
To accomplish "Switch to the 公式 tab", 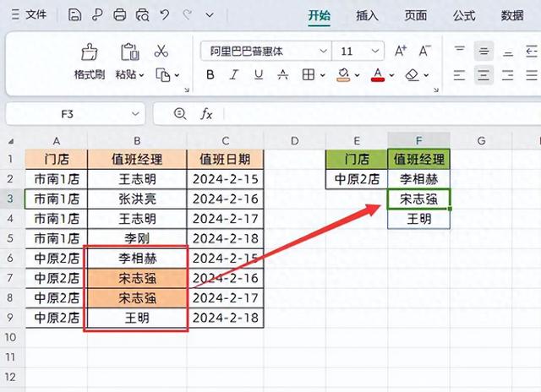I will [x=464, y=15].
